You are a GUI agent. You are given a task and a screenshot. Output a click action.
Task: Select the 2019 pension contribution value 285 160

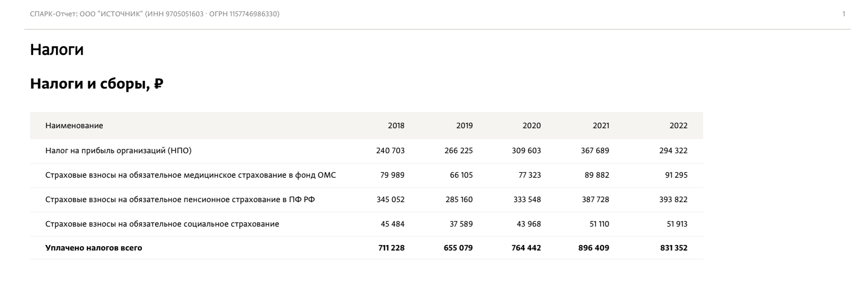pos(458,199)
